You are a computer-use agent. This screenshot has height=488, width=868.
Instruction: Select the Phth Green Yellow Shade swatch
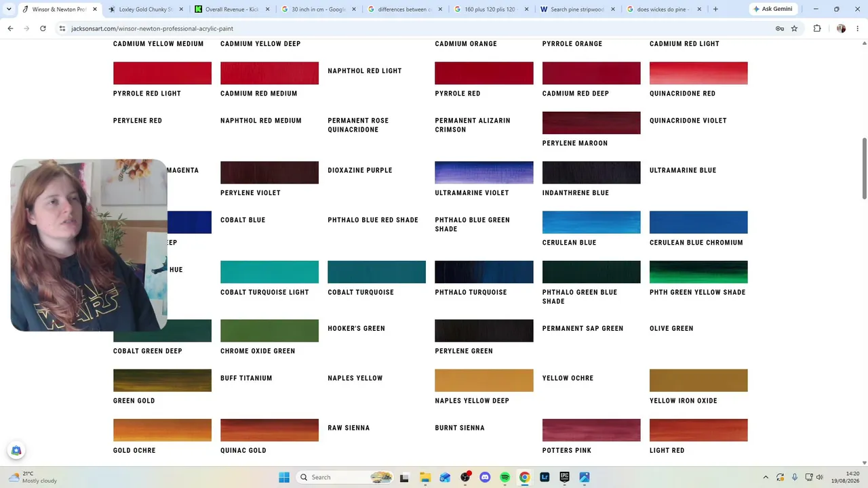point(698,272)
